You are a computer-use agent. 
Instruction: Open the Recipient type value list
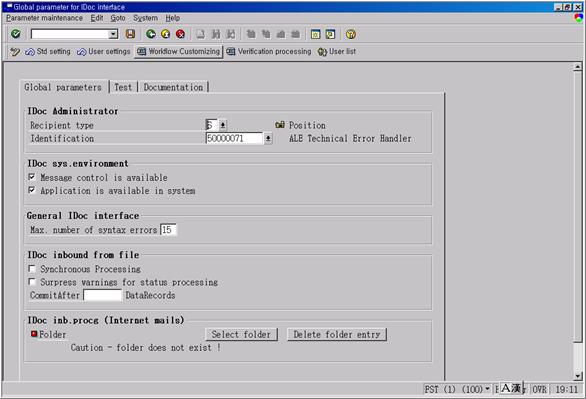(x=223, y=125)
